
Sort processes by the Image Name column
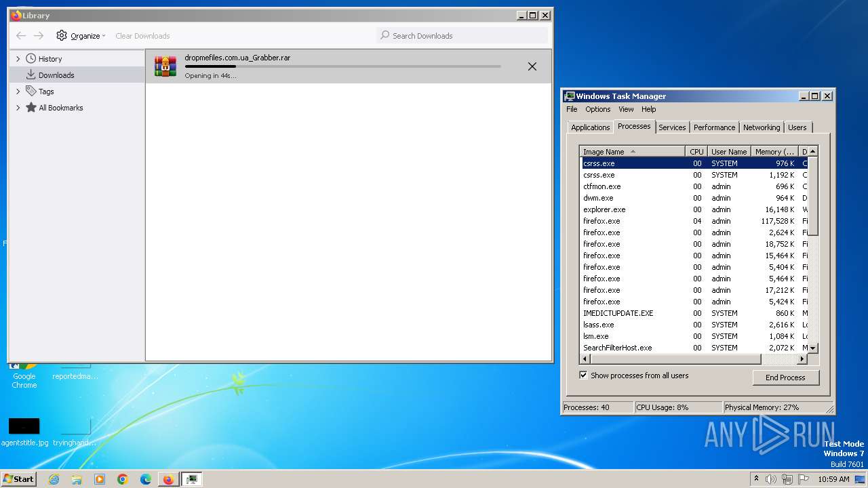click(633, 152)
